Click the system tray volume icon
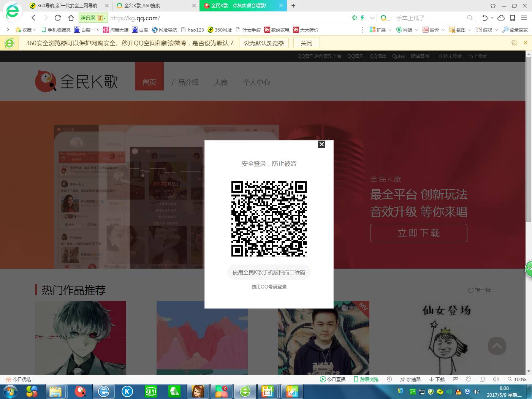 pos(477,392)
